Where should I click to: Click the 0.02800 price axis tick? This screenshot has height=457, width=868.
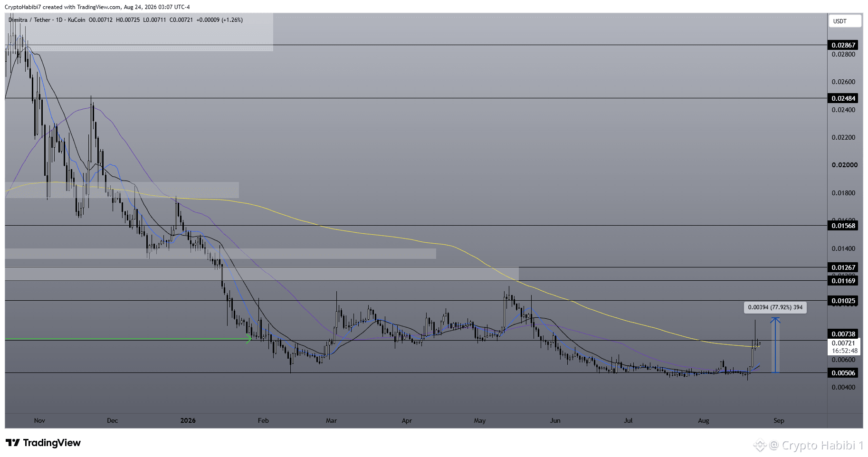[843, 54]
